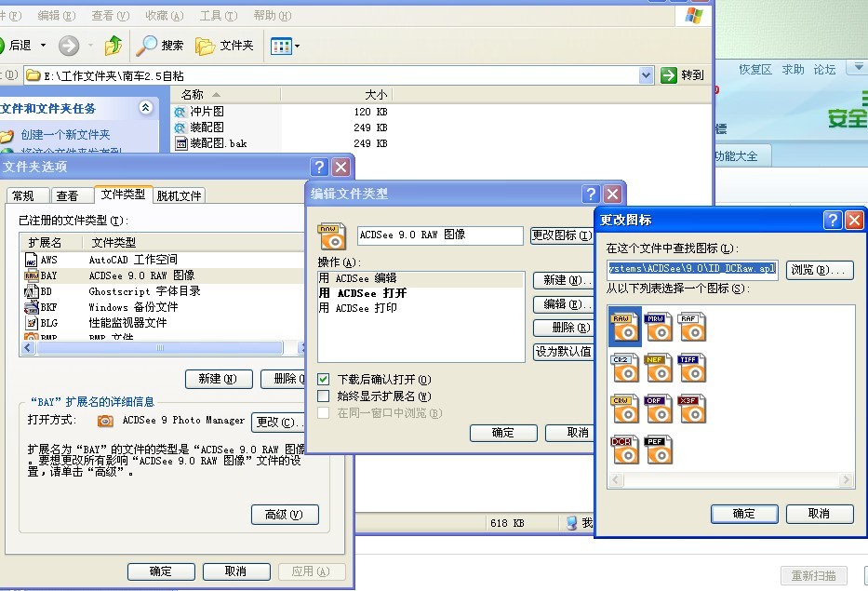Screen dimensions: 868x591
Task: Open Explorer Search magnifier button
Action: 160,46
